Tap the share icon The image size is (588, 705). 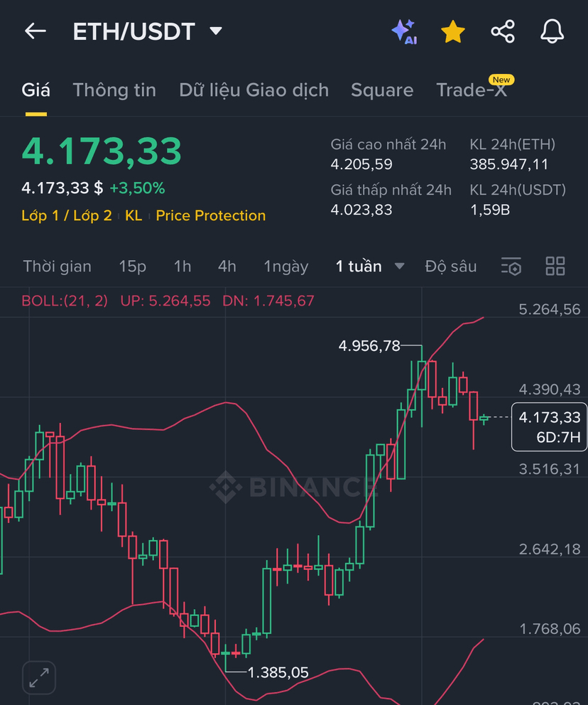tap(503, 31)
